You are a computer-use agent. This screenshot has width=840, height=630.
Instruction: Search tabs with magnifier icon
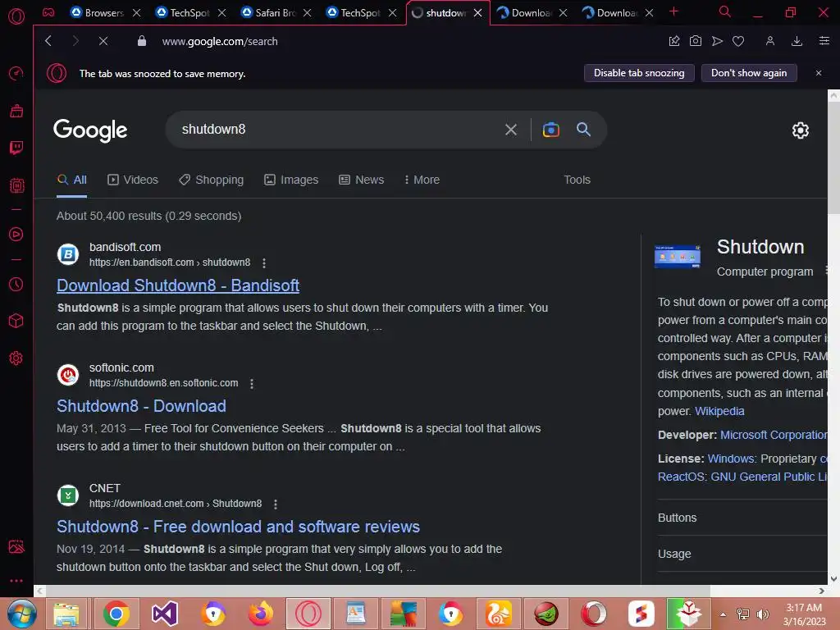pyautogui.click(x=724, y=11)
